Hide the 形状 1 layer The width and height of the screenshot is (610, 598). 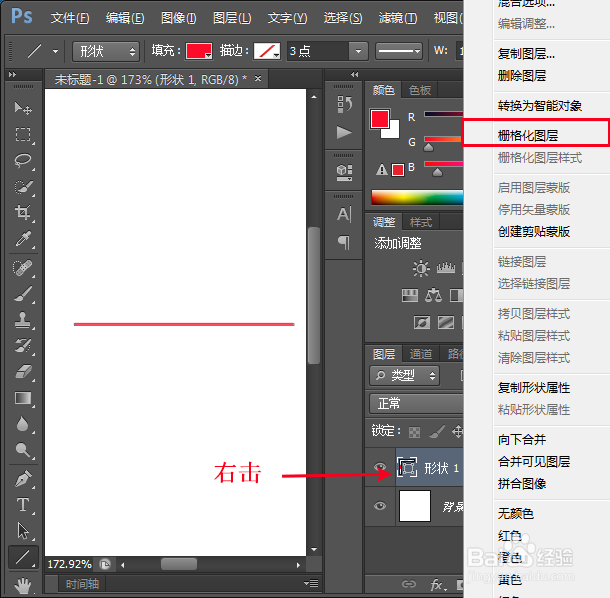(x=380, y=466)
